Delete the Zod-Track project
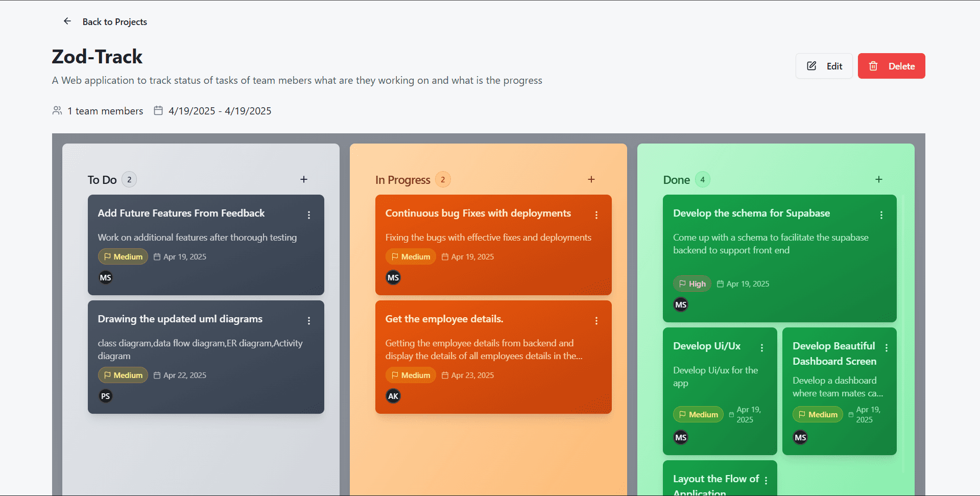The width and height of the screenshot is (980, 496). click(891, 66)
